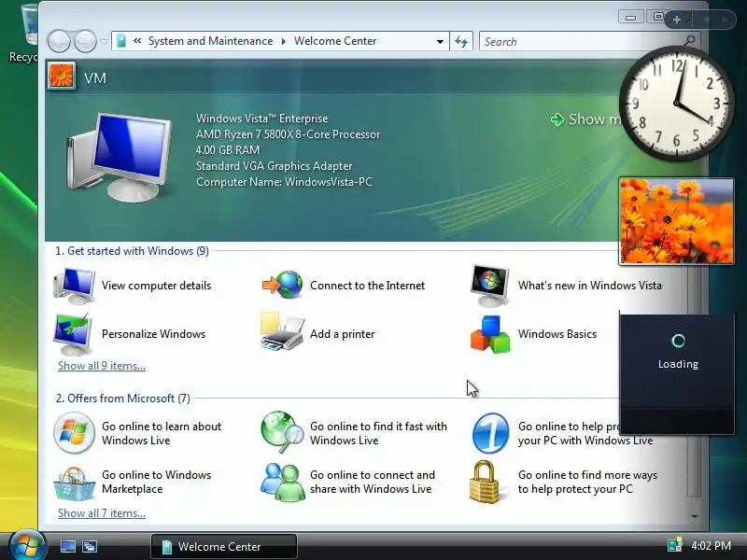Click Welcome Center breadcrumb

(x=335, y=41)
